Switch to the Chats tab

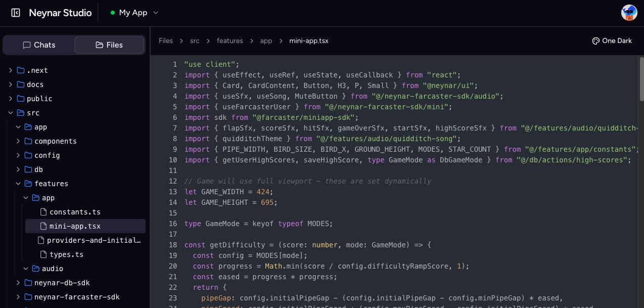[39, 45]
